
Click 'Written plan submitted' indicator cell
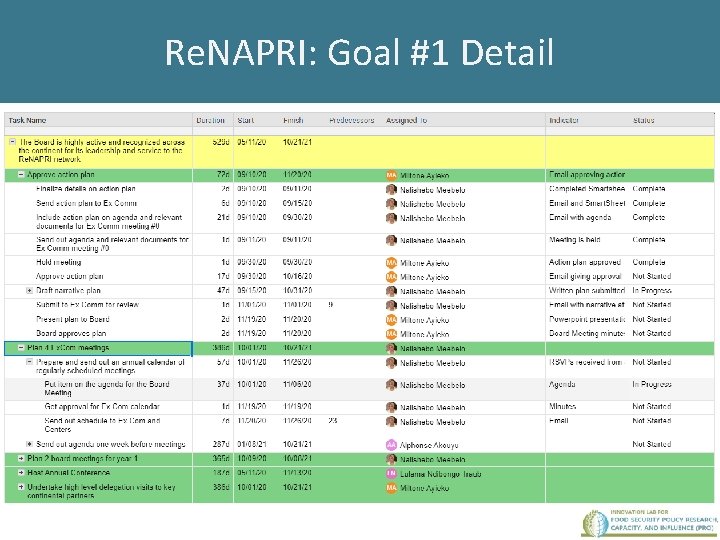click(x=587, y=291)
